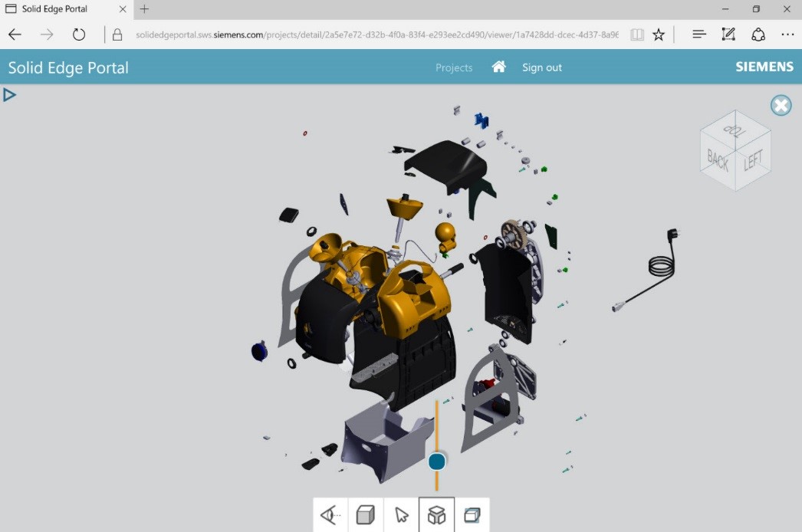Viewport: 802px width, 532px height.
Task: Open Web Note annotation in Edge toolbar
Action: click(727, 34)
